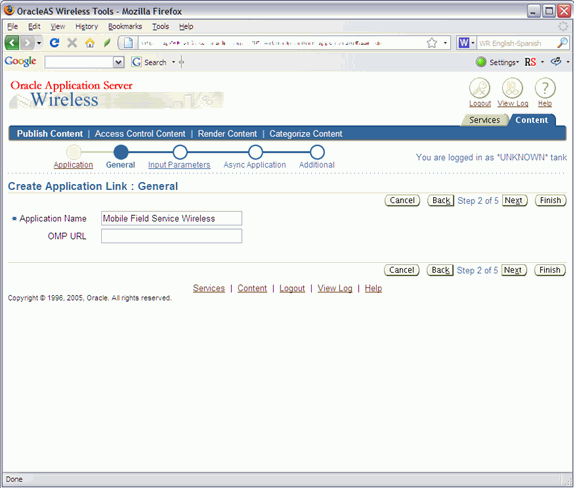Click the browser Forward arrow
This screenshot has width=574, height=488.
click(x=27, y=43)
